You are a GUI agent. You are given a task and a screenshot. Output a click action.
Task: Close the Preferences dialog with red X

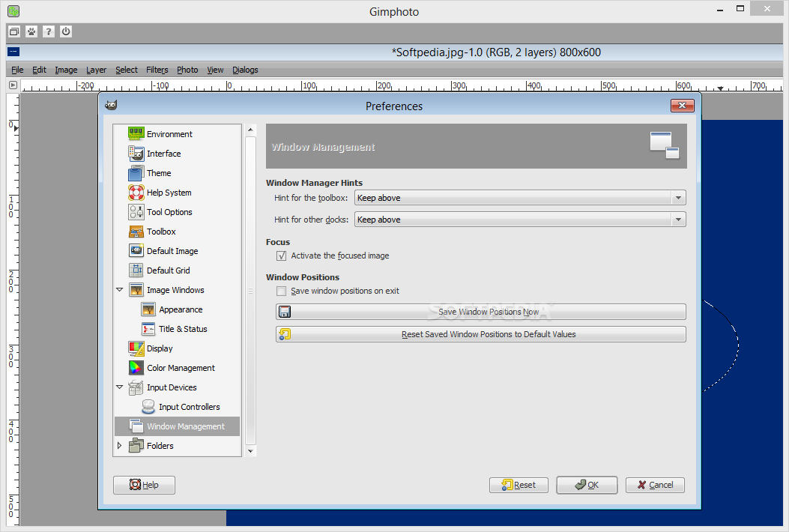pos(683,105)
